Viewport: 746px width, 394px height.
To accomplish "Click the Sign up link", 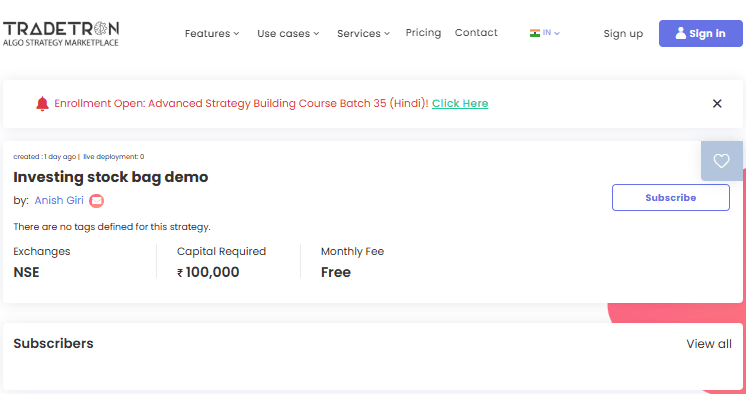I will tap(623, 34).
